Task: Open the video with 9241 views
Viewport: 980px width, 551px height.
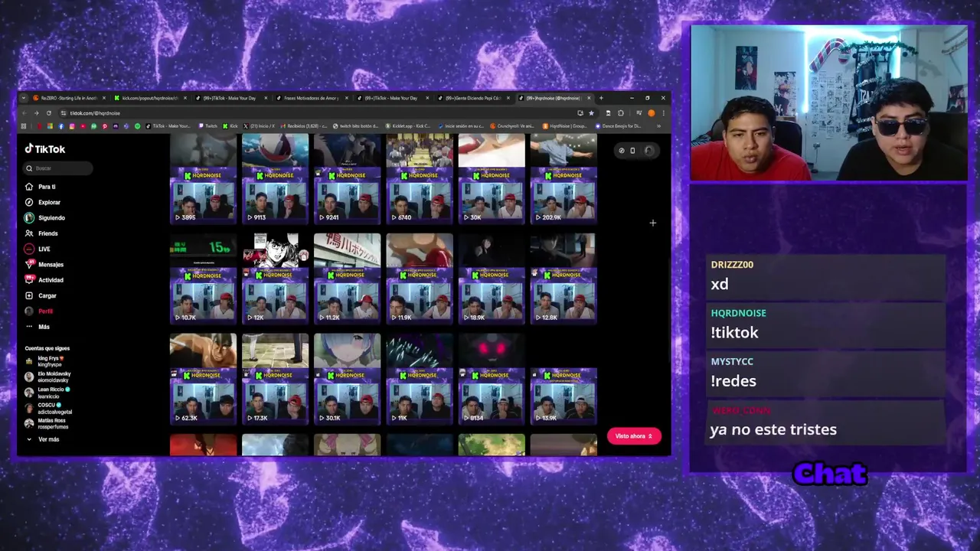Action: (x=347, y=178)
